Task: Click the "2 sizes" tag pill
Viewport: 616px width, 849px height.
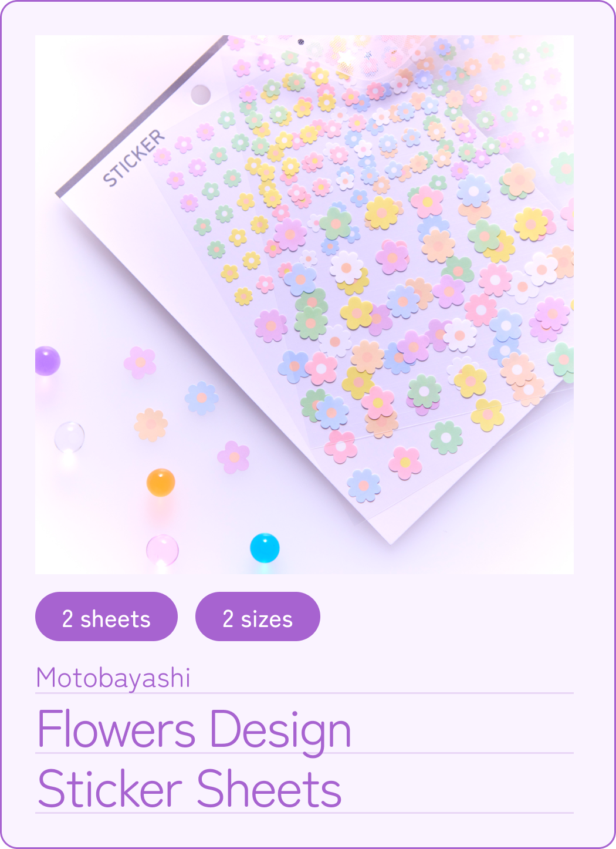Action: [258, 616]
